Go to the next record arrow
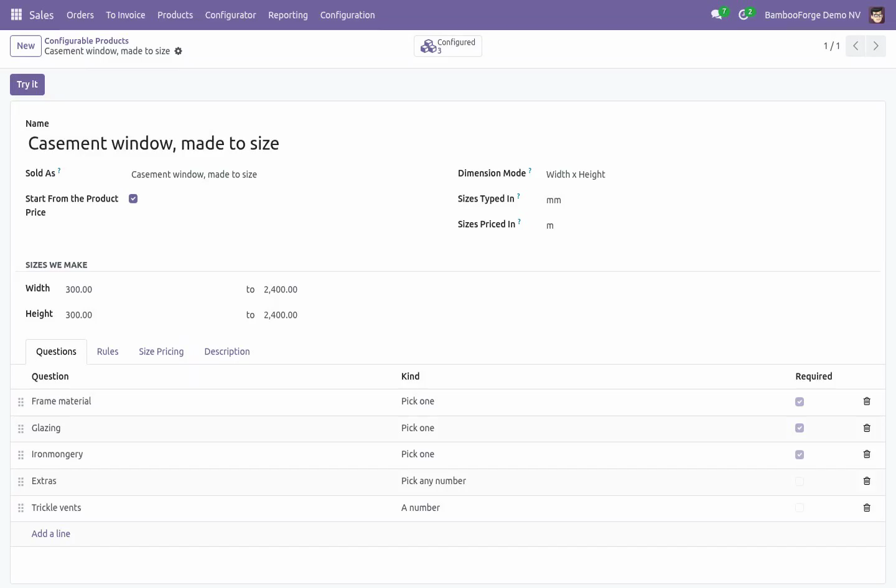This screenshot has width=896, height=588. pos(876,46)
